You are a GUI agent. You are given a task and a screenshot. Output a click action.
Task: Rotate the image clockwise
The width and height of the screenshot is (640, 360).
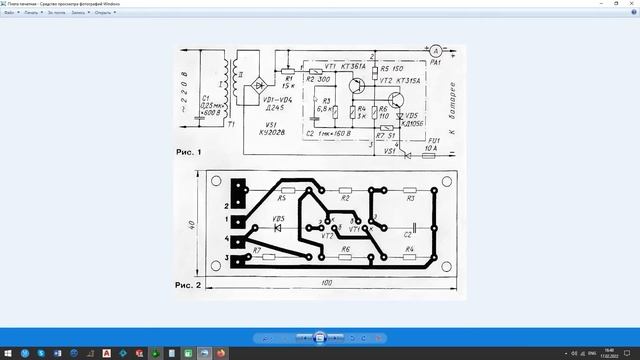tap(364, 338)
